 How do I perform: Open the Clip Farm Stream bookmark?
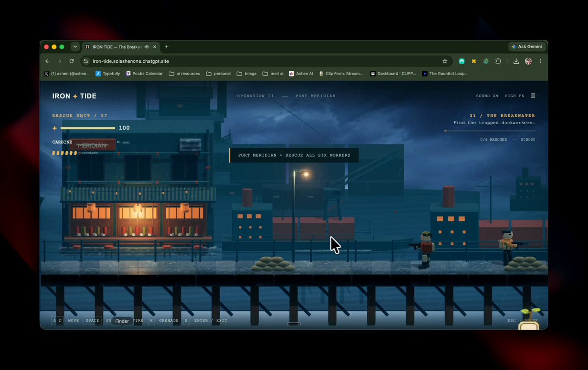340,74
